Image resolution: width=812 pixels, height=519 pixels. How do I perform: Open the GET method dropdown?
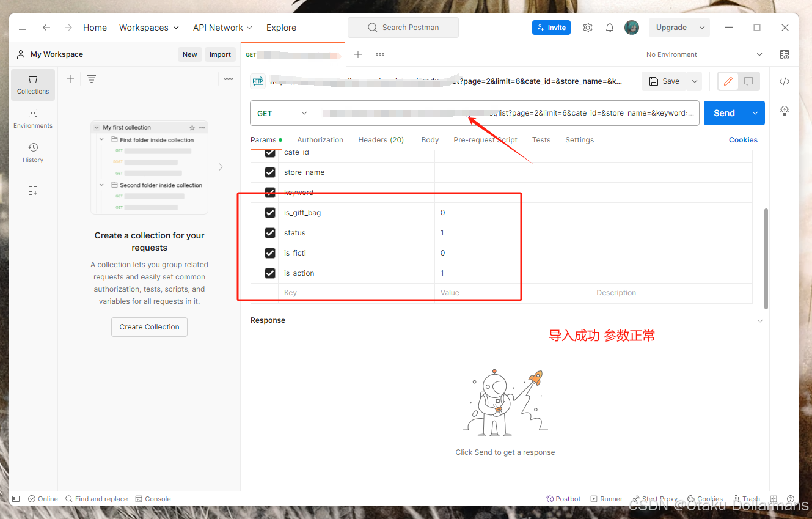coord(282,112)
